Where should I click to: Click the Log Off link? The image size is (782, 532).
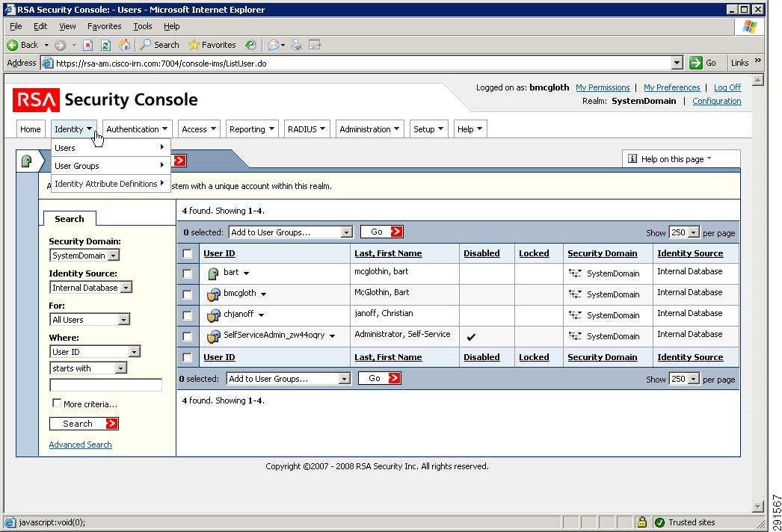click(727, 87)
